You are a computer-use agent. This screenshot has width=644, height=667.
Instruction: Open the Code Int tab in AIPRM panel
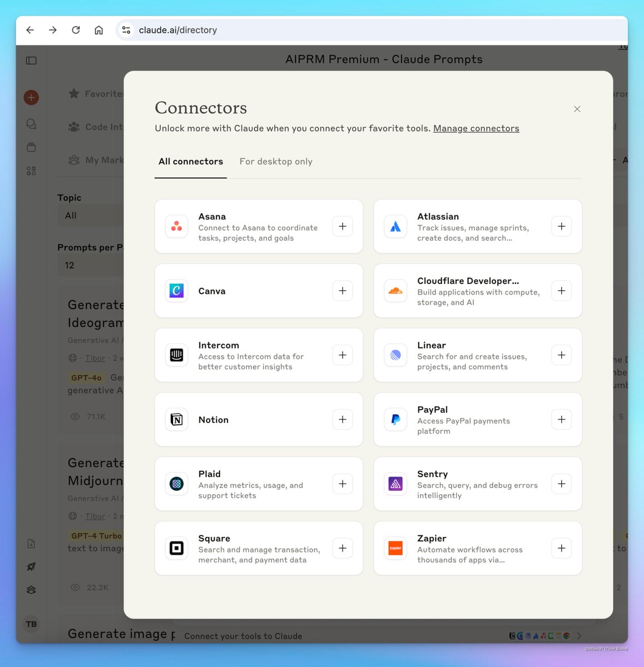click(x=96, y=127)
